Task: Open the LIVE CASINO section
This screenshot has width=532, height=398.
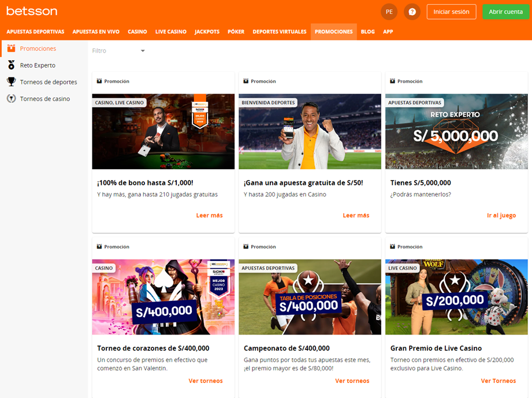Action: pos(171,32)
